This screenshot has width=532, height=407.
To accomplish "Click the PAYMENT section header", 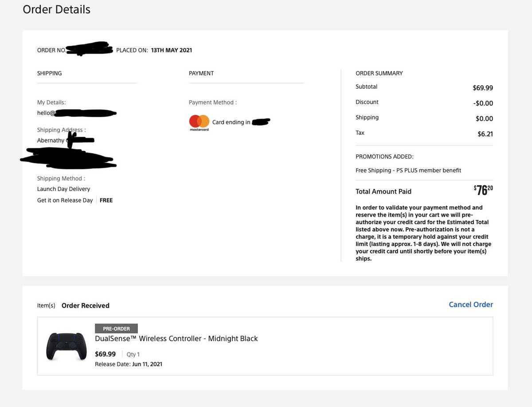I will click(x=201, y=73).
